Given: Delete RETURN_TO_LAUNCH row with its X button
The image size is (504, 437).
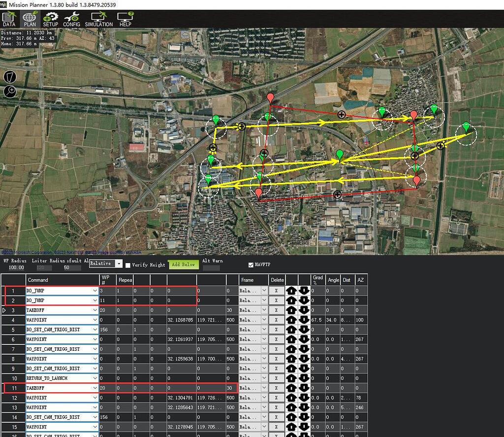Looking at the screenshot, I should click(x=277, y=378).
